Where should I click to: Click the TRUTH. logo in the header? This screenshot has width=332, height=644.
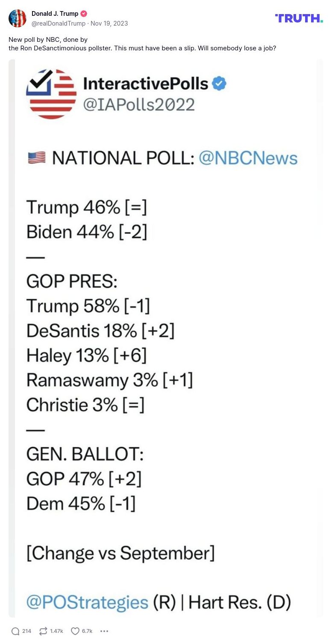pyautogui.click(x=299, y=18)
